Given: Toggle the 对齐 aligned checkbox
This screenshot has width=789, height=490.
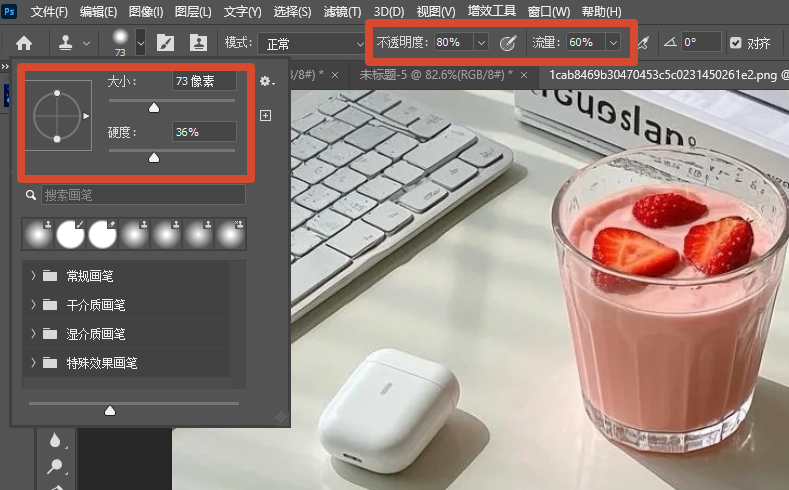Looking at the screenshot, I should (736, 43).
